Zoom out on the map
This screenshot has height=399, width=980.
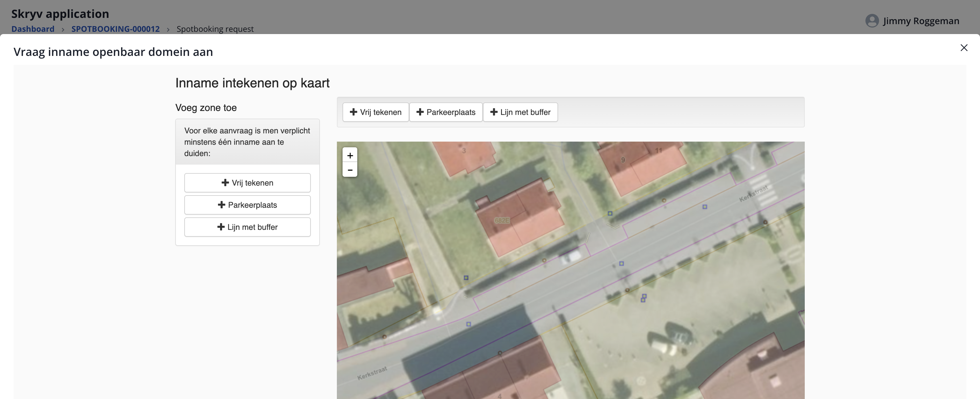coord(350,170)
